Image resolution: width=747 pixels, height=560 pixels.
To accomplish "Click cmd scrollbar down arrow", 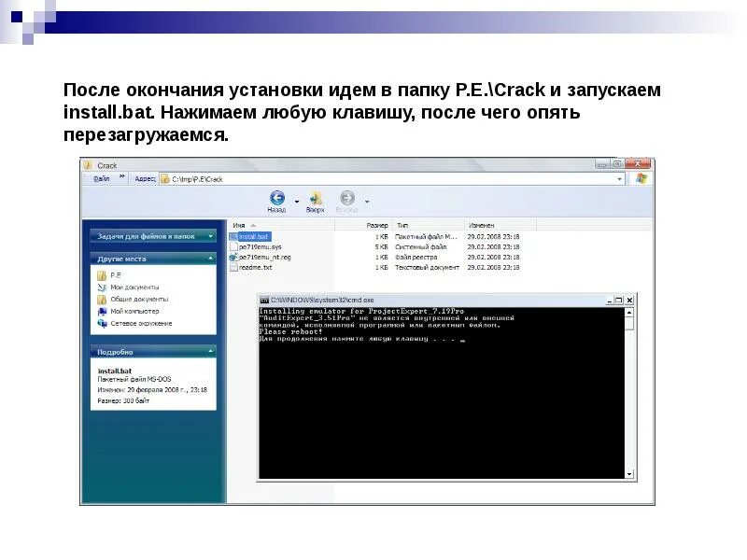I will coord(629,474).
